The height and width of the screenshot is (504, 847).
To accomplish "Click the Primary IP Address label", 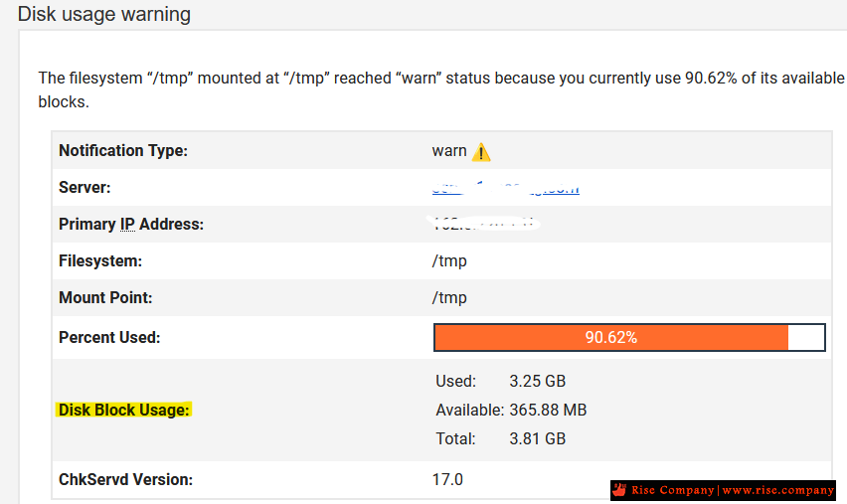I will coord(131,225).
